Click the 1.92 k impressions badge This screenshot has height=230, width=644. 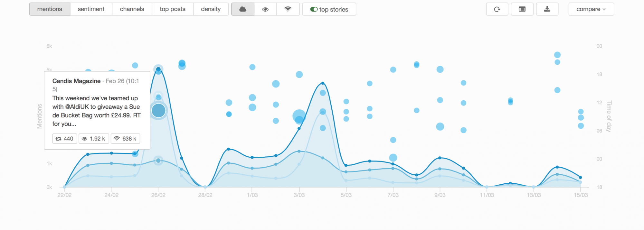[x=94, y=139]
